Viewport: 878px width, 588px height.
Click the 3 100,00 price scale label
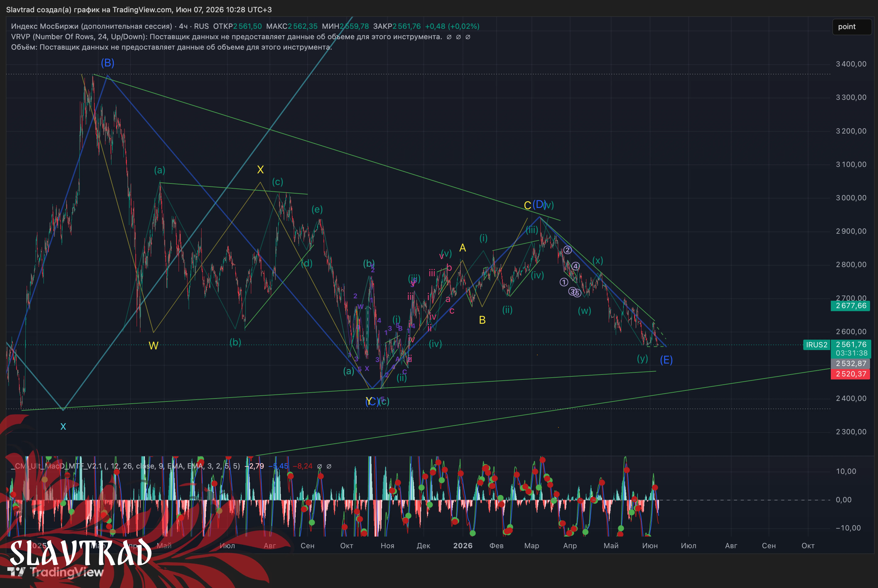[x=851, y=165]
